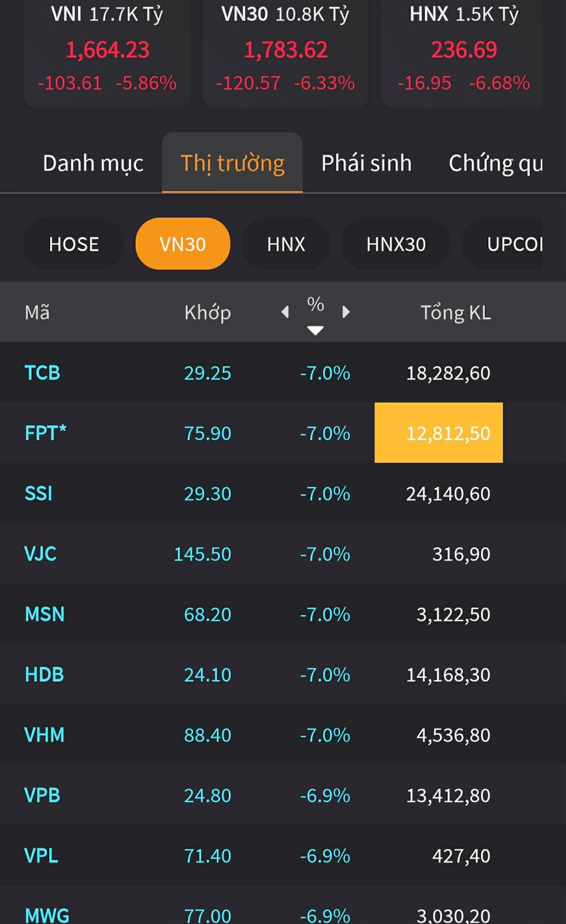Sort by the Tổng KL column header
This screenshot has height=924, width=566.
coord(455,313)
